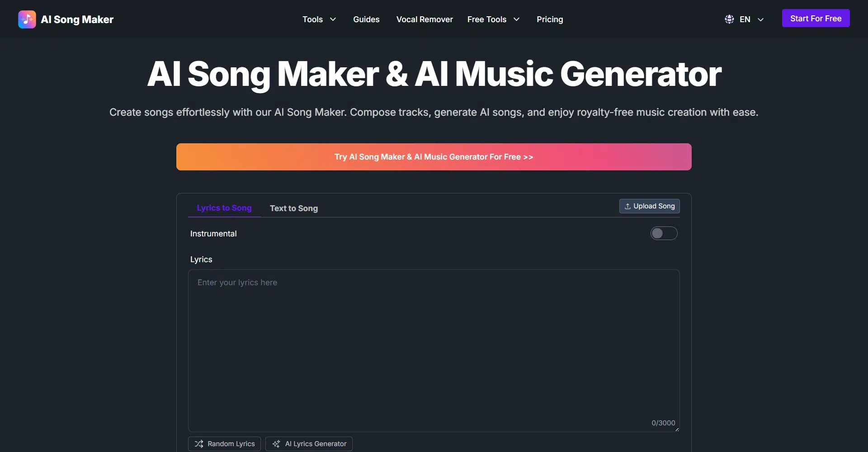Click the Try AI Song Maker gradient banner
868x452 pixels.
point(434,157)
